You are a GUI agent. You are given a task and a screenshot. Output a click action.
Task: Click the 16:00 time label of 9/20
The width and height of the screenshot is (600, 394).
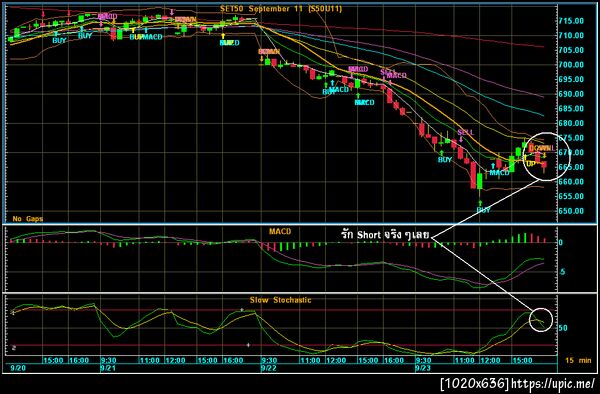coord(79,360)
